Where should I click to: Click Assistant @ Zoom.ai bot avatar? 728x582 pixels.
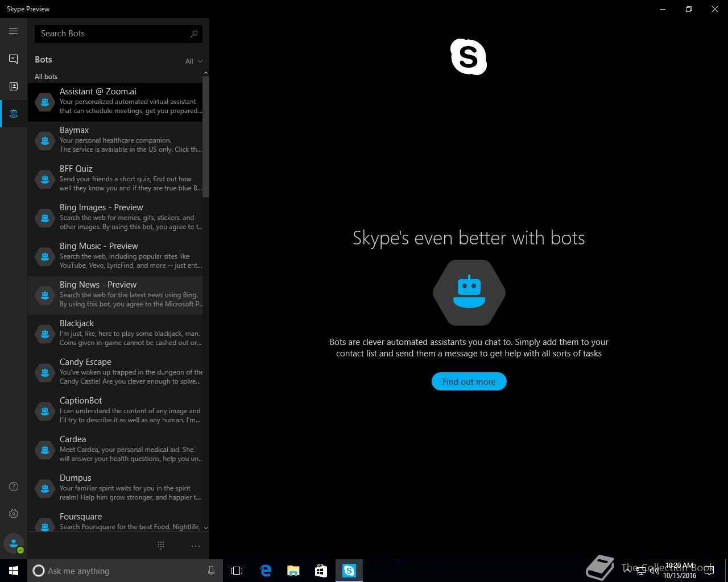pos(45,102)
